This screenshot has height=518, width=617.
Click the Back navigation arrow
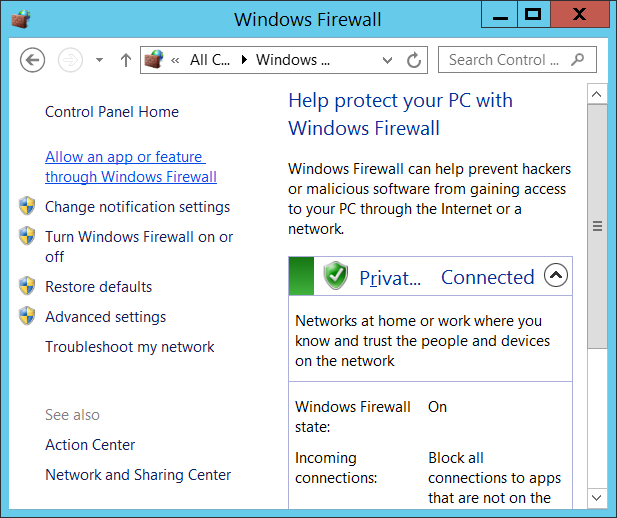pos(33,60)
